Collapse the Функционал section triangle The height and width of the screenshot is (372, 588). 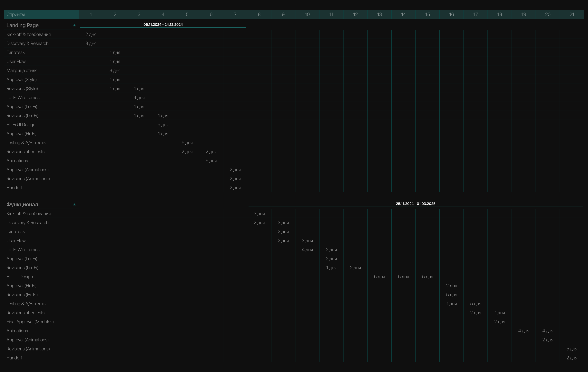[x=74, y=204]
